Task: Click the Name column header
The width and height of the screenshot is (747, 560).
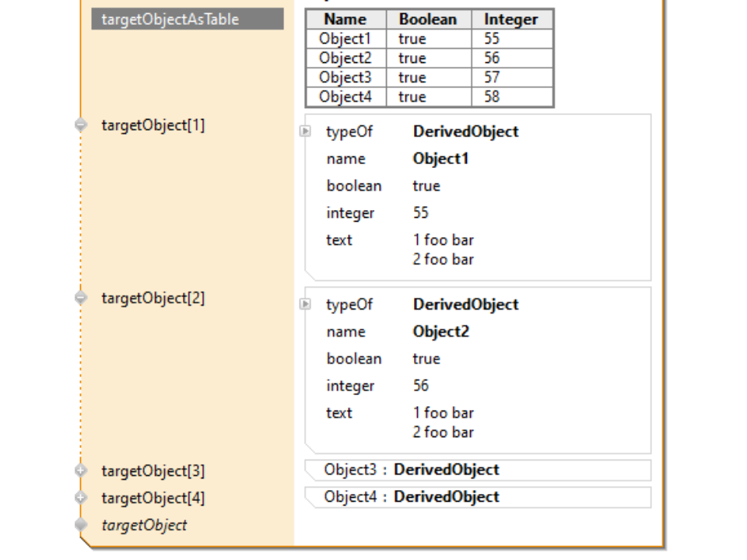Action: point(345,19)
